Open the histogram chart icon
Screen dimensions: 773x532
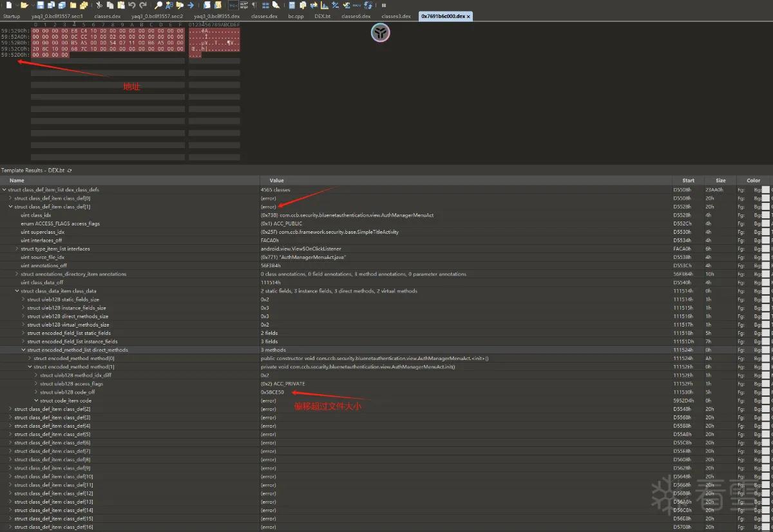[x=325, y=5]
